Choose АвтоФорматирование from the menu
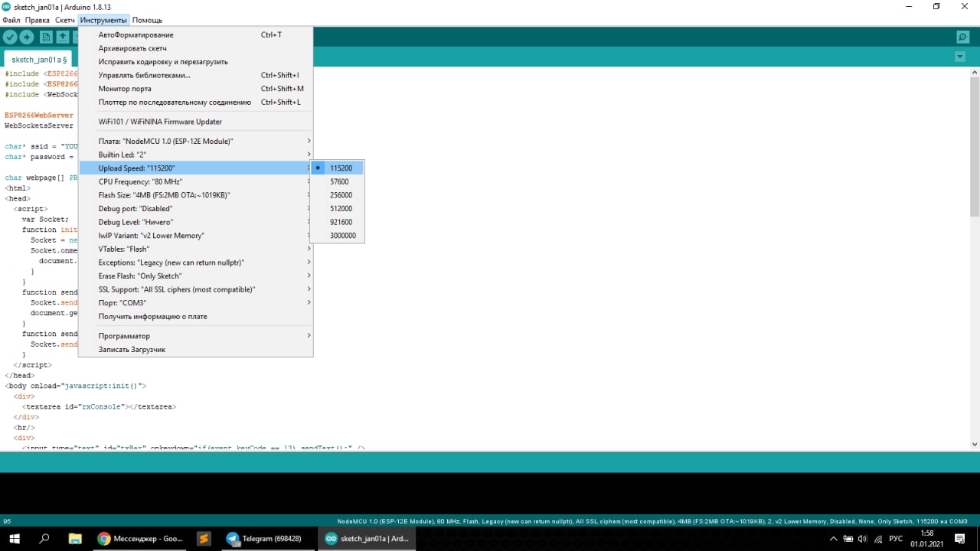980x551 pixels. pyautogui.click(x=196, y=35)
